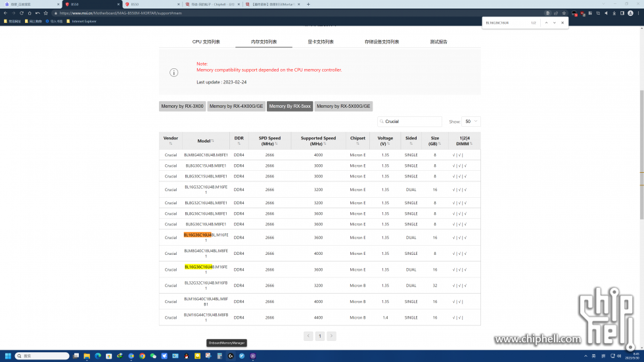Open Task View from the taskbar

point(76,356)
